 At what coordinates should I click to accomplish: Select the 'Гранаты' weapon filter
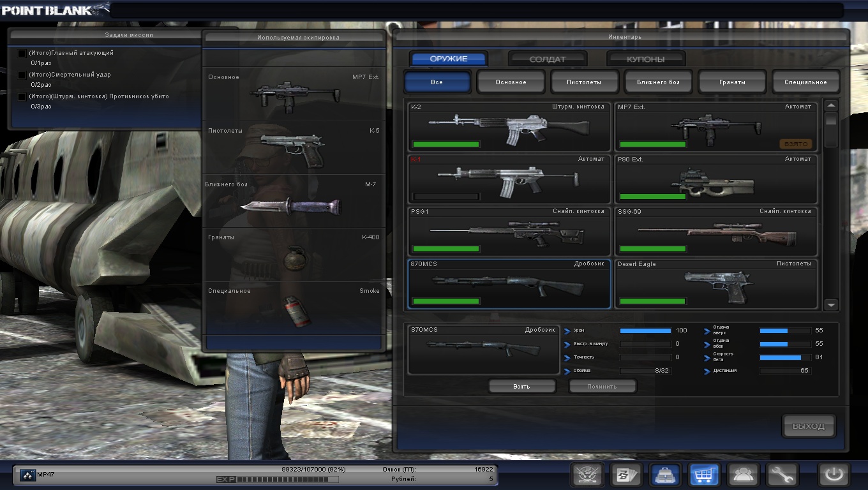(x=732, y=82)
